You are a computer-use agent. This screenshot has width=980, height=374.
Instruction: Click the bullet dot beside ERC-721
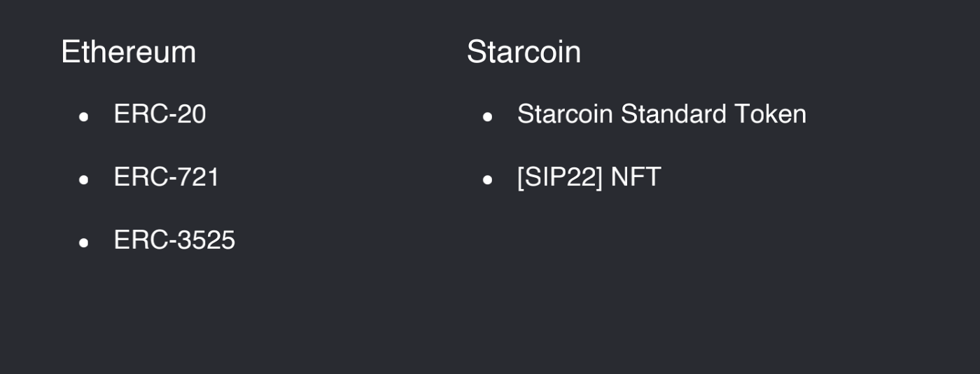coord(84,180)
